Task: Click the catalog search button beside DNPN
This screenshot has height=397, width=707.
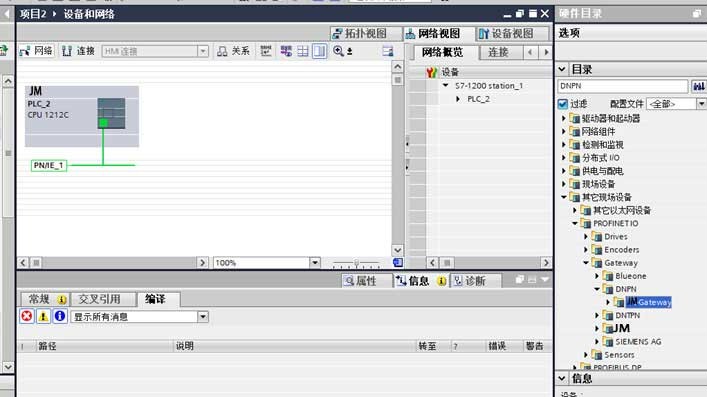Action: pos(698,86)
